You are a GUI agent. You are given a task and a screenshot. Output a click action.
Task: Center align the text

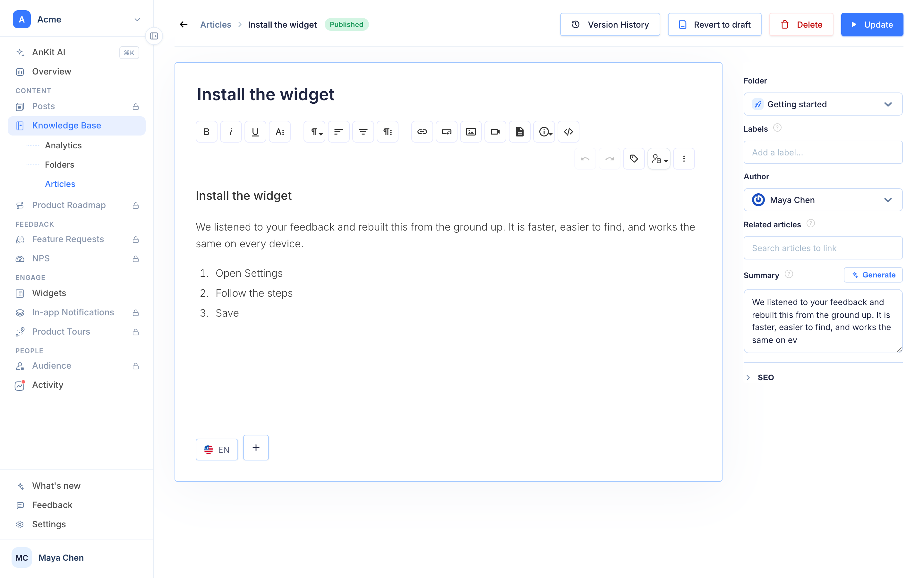click(363, 132)
